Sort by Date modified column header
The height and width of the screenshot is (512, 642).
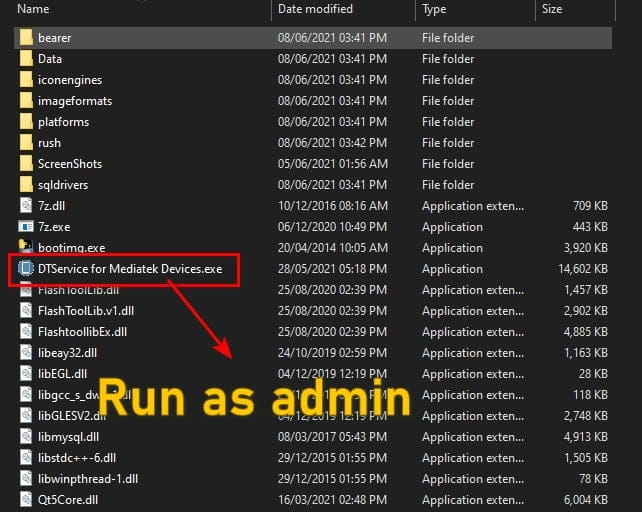tap(317, 9)
